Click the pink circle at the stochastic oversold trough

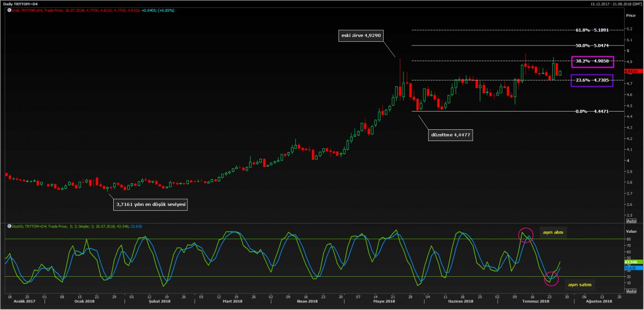[551, 277]
